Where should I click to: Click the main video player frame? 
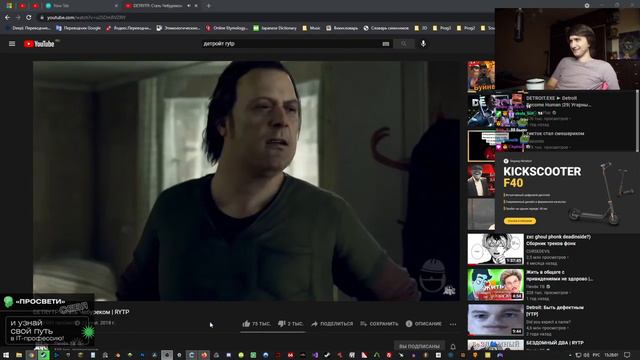point(247,181)
